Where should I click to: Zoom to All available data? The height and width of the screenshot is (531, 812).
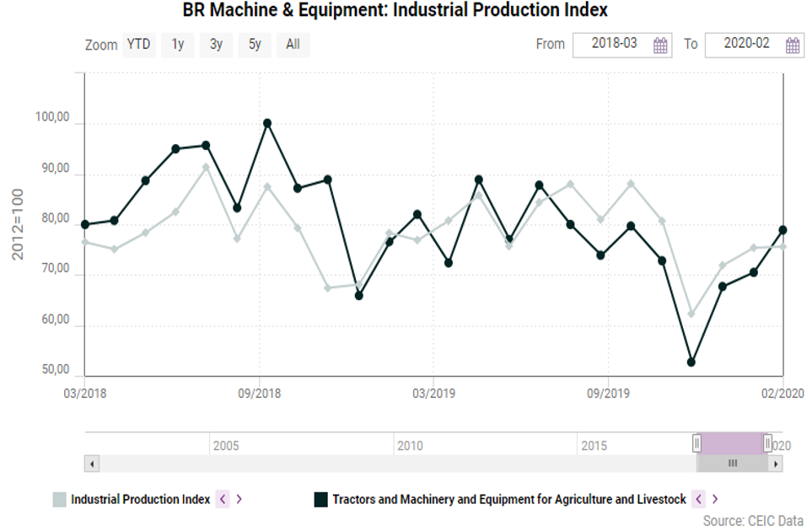pos(293,45)
